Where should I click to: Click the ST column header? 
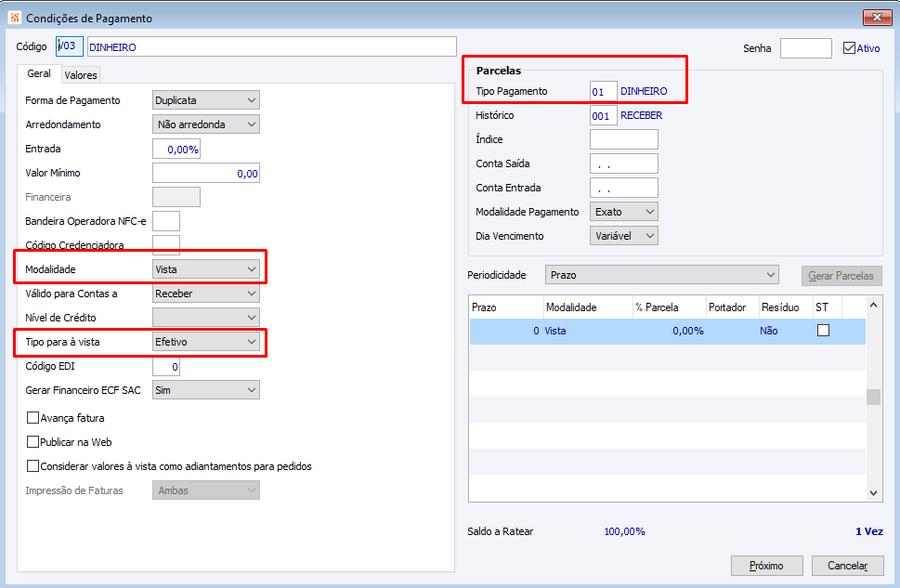tap(828, 307)
